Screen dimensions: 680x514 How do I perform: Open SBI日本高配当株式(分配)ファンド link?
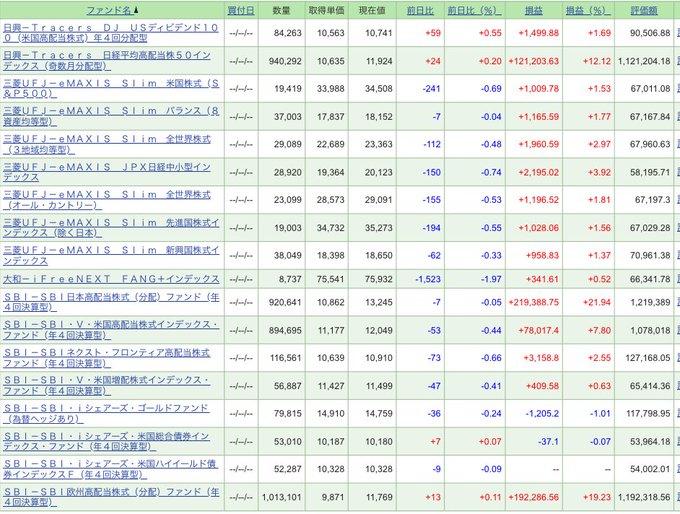pyautogui.click(x=111, y=302)
